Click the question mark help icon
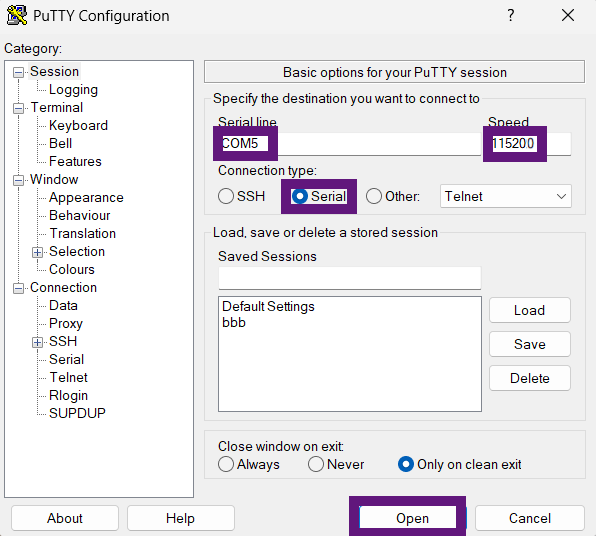Screen dimensions: 596x536 (510, 15)
